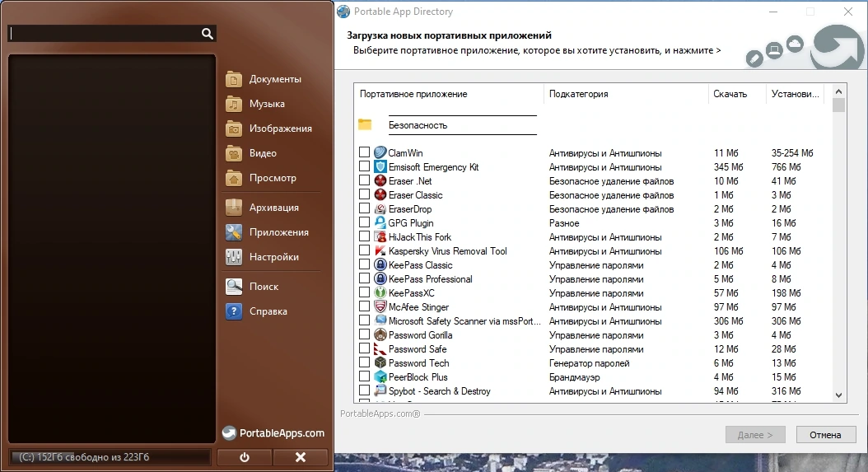This screenshot has height=472, width=868.
Task: Click the list scrollbar up arrow
Action: (838, 91)
